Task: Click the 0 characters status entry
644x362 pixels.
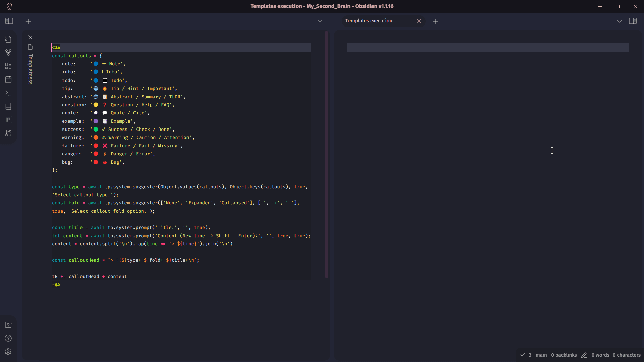Action: pyautogui.click(x=627, y=355)
